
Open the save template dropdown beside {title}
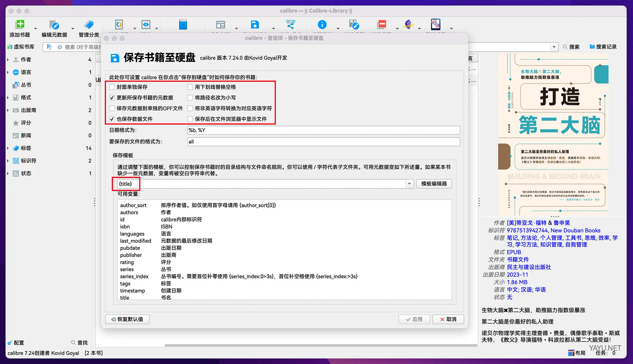[x=409, y=184]
